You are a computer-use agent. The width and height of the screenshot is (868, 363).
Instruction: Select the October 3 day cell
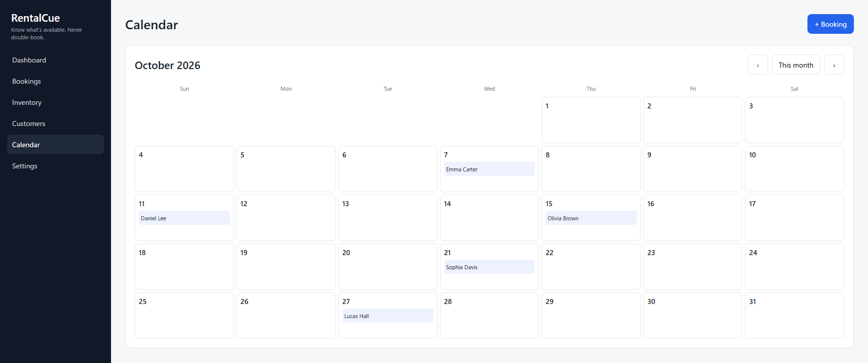click(794, 120)
